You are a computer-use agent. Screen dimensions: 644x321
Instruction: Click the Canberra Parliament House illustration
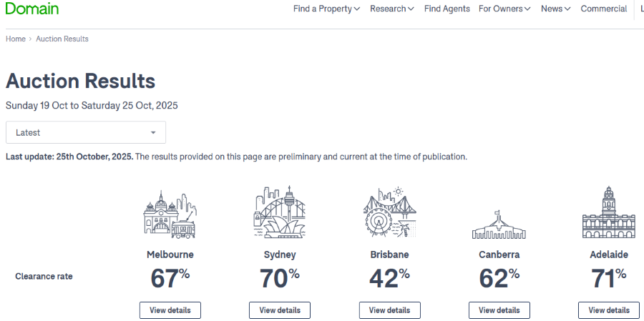[499, 224]
